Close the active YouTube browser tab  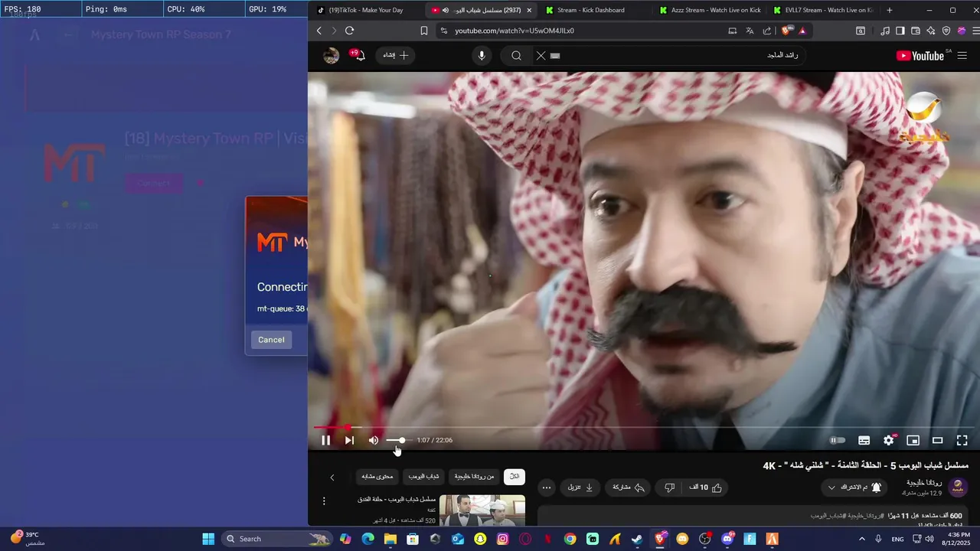[x=529, y=10]
